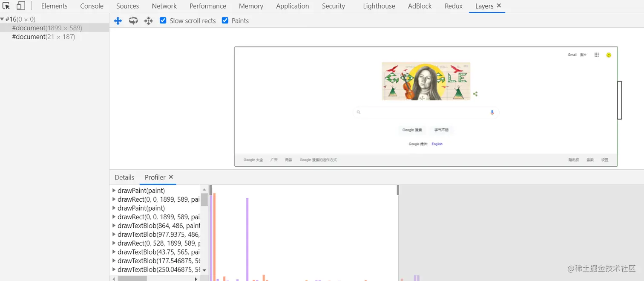Click the Google apps grid icon in preview

pyautogui.click(x=597, y=55)
